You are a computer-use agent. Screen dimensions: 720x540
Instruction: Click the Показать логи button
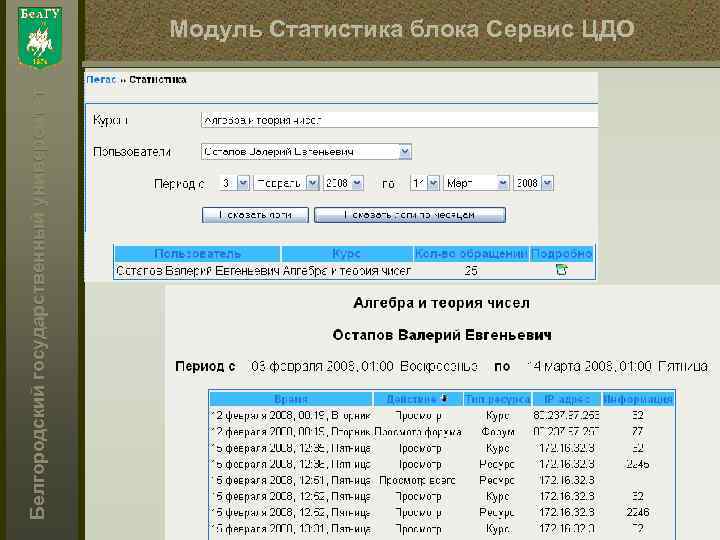click(255, 215)
